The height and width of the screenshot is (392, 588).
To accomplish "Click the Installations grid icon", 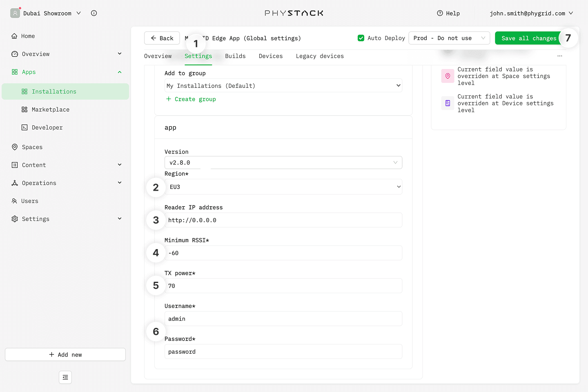I will 24,91.
